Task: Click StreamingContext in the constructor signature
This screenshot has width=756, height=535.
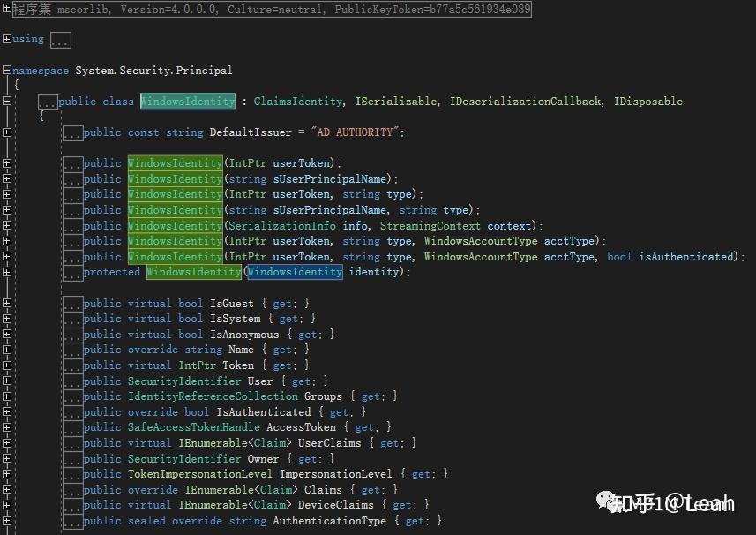Action: tap(430, 226)
